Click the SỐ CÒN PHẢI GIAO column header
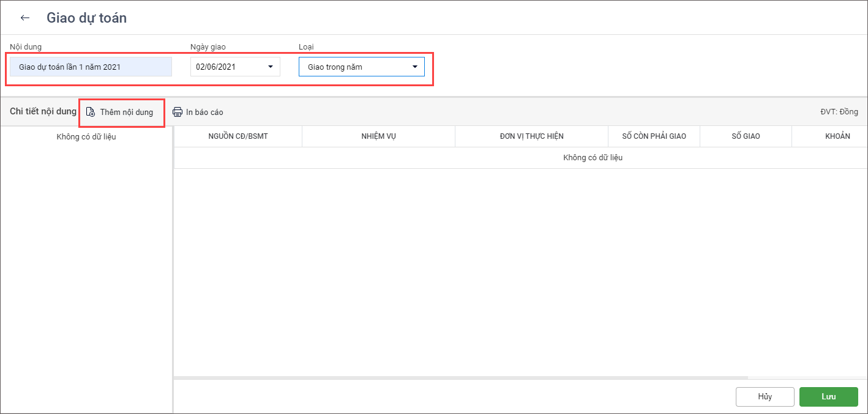868x414 pixels. (654, 136)
